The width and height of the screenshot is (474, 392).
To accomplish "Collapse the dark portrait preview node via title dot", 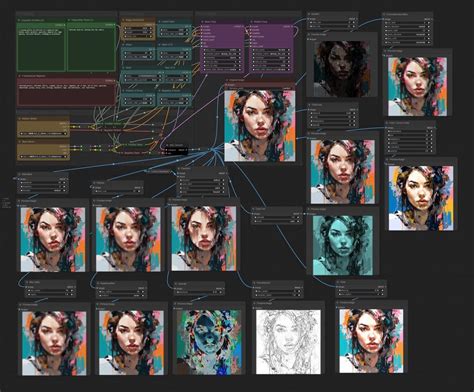I will pos(309,34).
